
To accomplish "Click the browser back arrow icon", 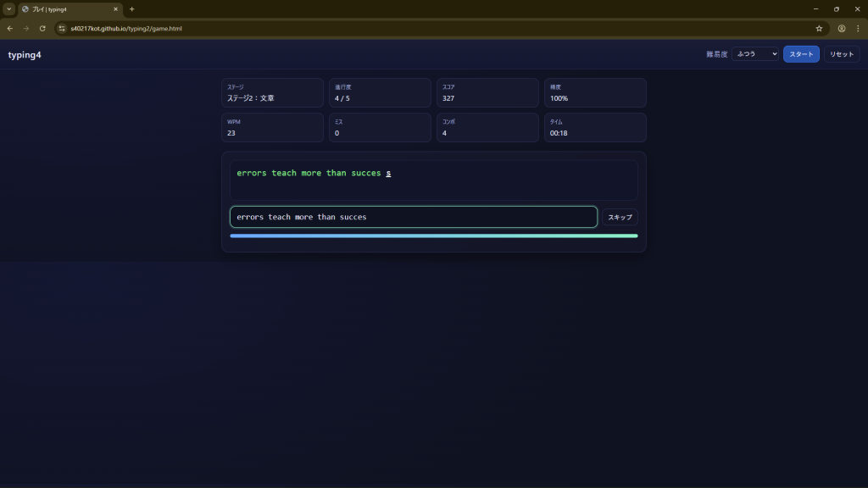I will (x=9, y=28).
